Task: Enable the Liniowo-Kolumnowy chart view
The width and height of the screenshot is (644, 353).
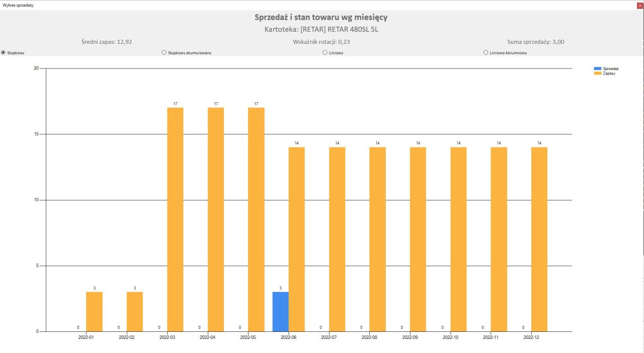Action: (x=486, y=52)
